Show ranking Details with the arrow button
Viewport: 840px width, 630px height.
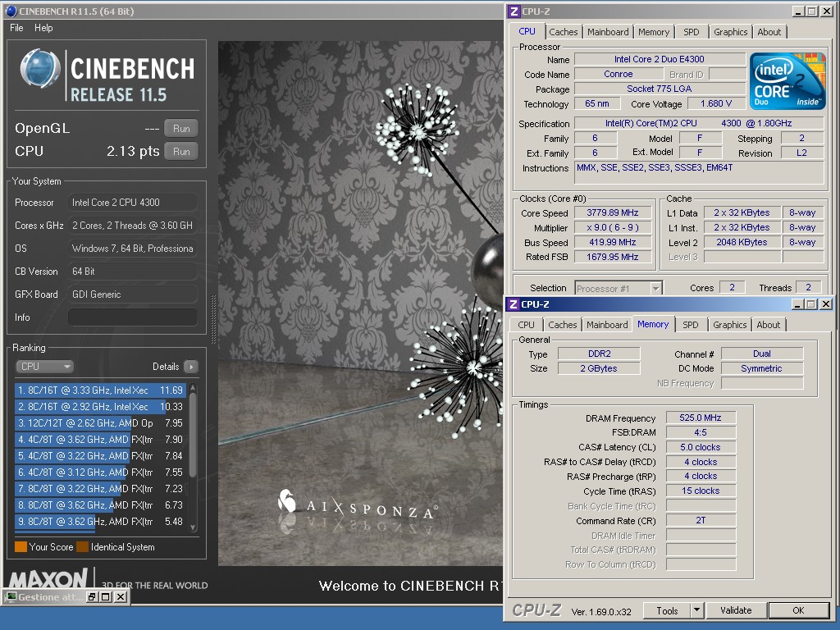tap(190, 367)
